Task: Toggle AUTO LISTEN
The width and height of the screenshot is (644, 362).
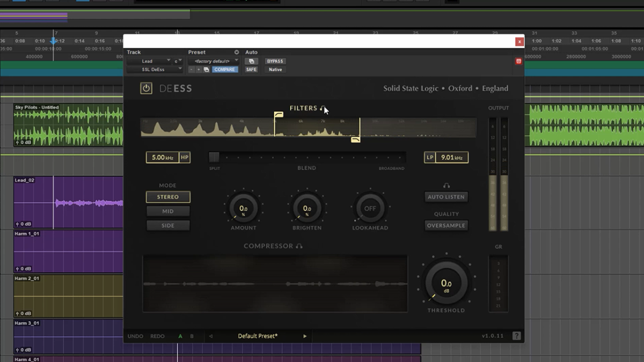Action: [x=446, y=197]
